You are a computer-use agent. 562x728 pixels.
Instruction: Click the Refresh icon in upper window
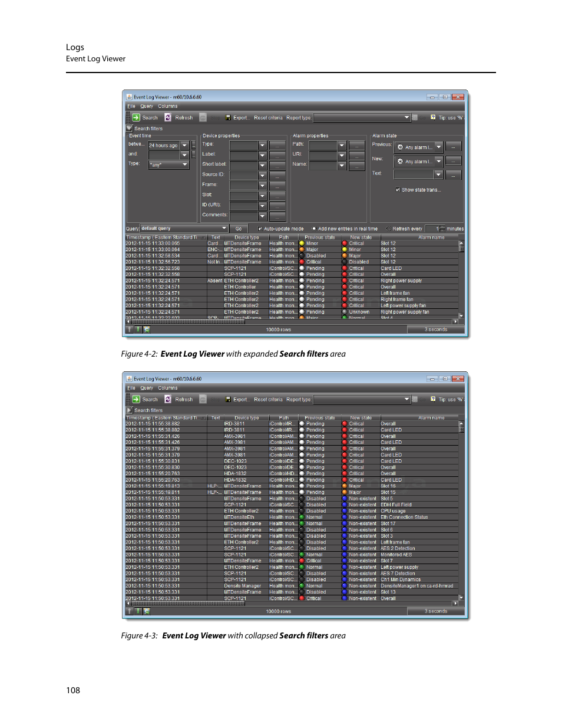click(168, 117)
